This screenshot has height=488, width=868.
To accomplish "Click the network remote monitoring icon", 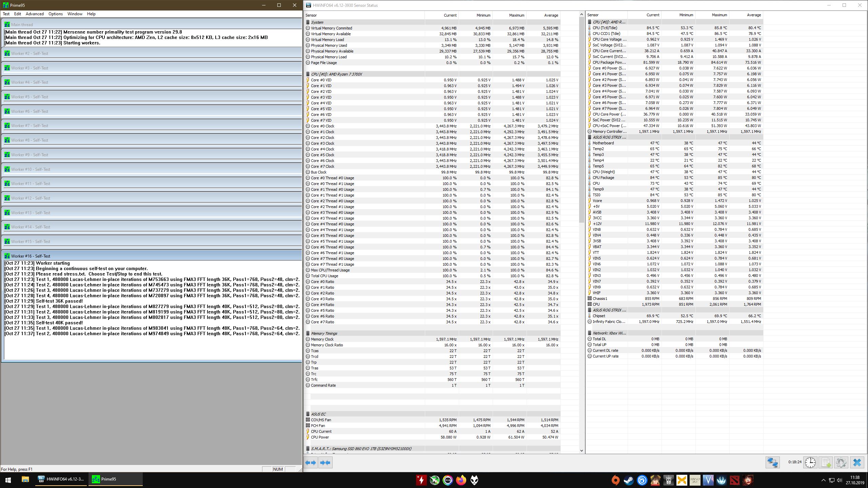I will tap(773, 462).
